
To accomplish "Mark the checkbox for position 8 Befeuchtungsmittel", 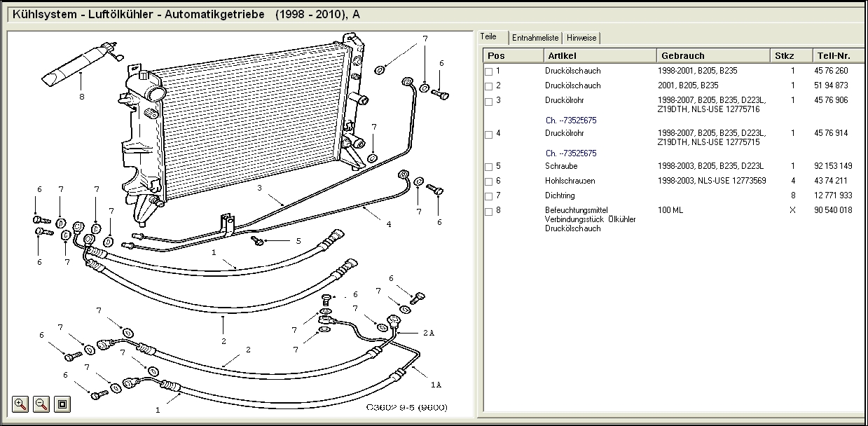I will coord(489,211).
